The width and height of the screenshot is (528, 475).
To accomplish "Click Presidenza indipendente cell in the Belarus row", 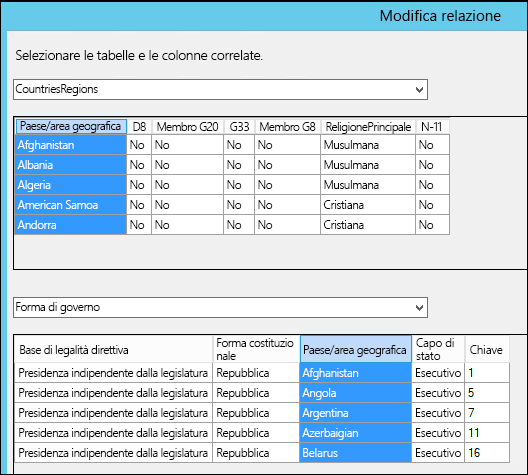I will coord(113,452).
